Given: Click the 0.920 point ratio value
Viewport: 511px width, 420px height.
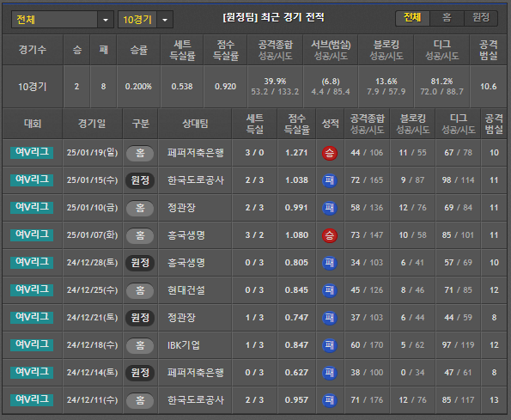Looking at the screenshot, I should 226,87.
